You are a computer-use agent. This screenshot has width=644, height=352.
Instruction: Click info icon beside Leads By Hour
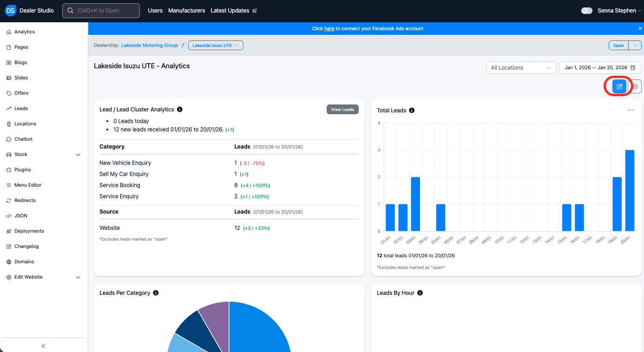click(420, 293)
